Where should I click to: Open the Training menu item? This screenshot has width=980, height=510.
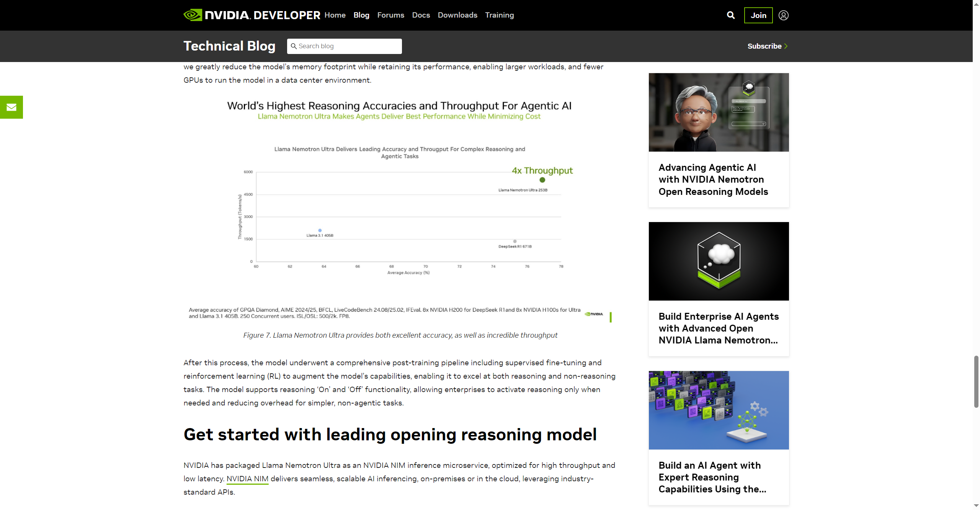click(x=499, y=15)
